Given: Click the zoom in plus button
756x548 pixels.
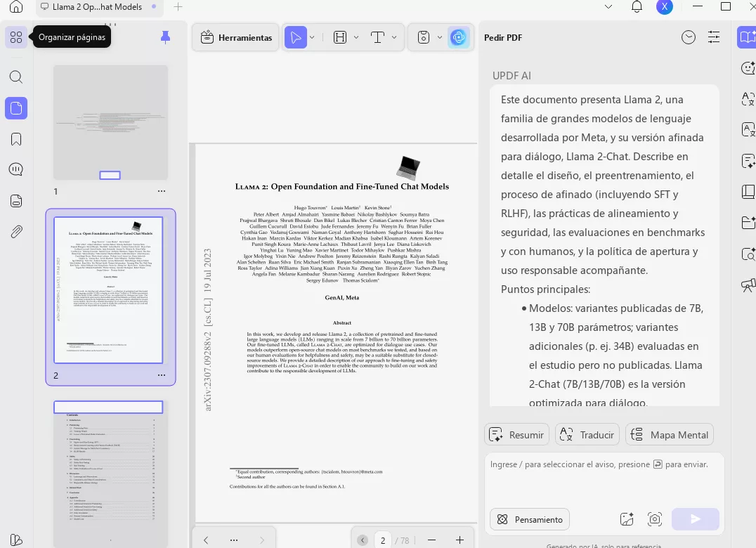Looking at the screenshot, I should 460,540.
